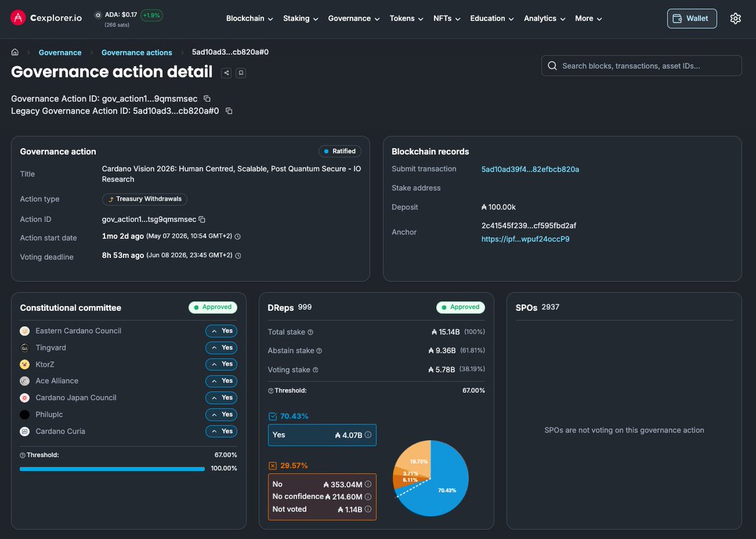The width and height of the screenshot is (756, 539).
Task: Click the ADA symbol logo beside price
Action: (x=98, y=14)
